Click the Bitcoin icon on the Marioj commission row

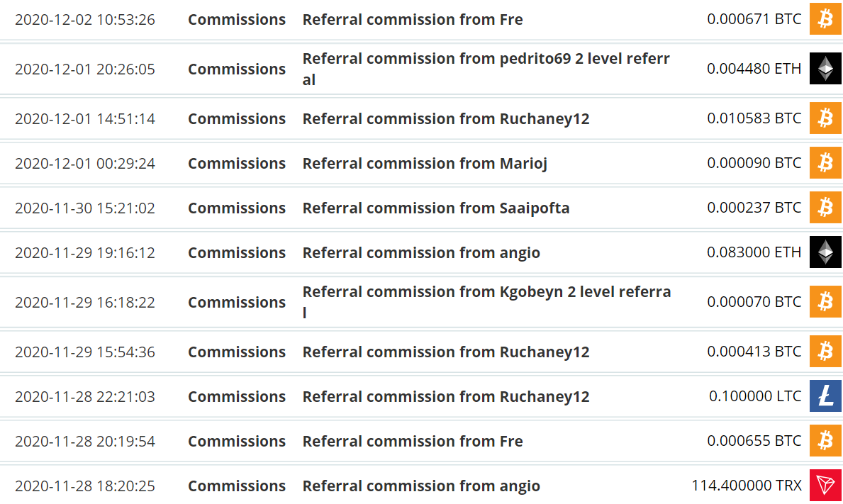tap(825, 163)
